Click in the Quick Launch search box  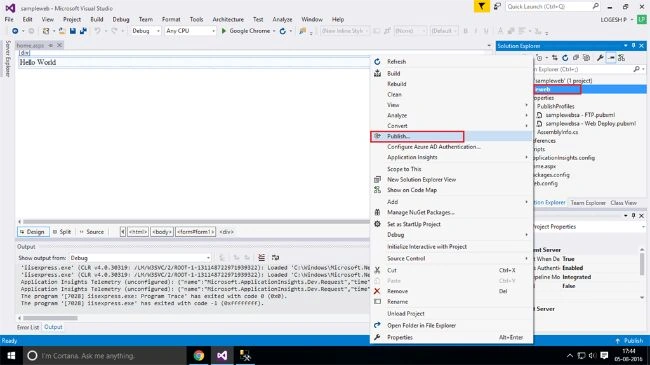(553, 6)
